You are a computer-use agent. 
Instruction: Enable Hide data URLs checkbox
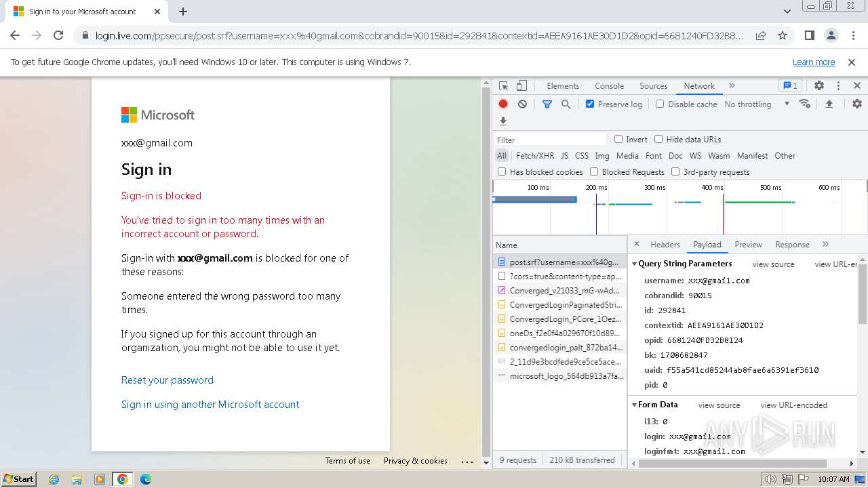click(x=658, y=139)
